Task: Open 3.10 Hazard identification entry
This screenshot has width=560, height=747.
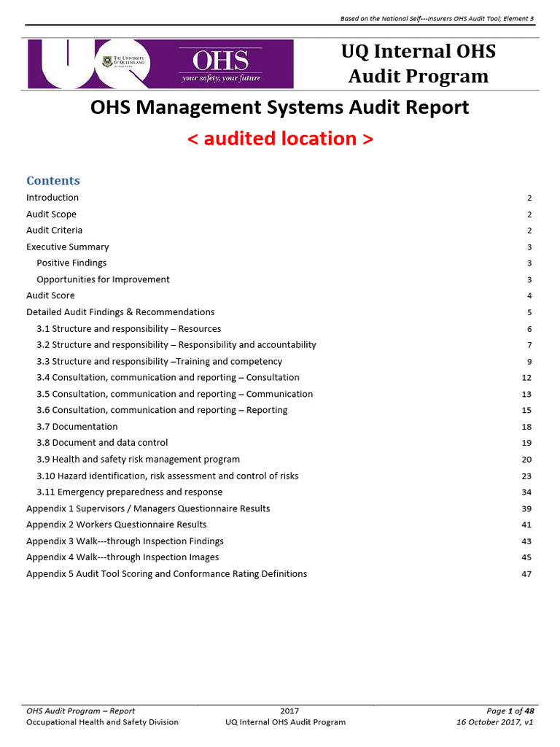Action: (x=168, y=476)
